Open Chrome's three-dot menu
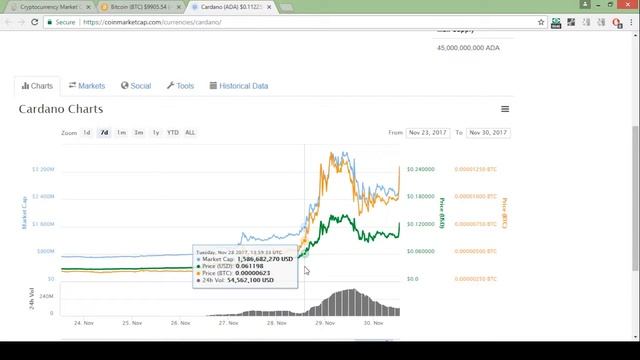The image size is (640, 360). 631,22
